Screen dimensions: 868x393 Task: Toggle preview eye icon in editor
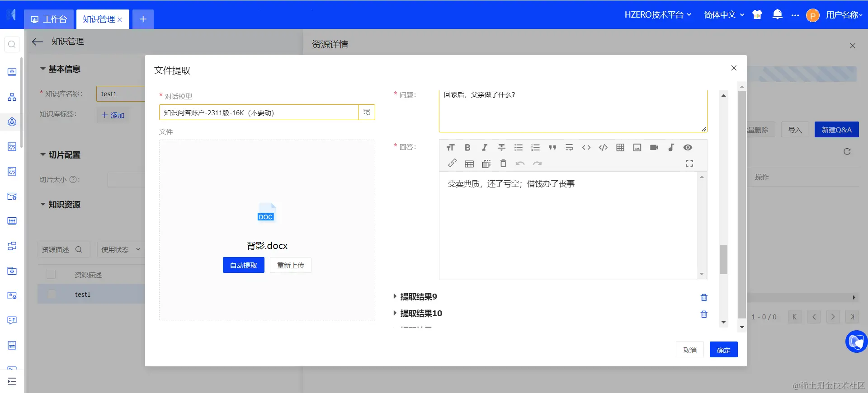[688, 147]
